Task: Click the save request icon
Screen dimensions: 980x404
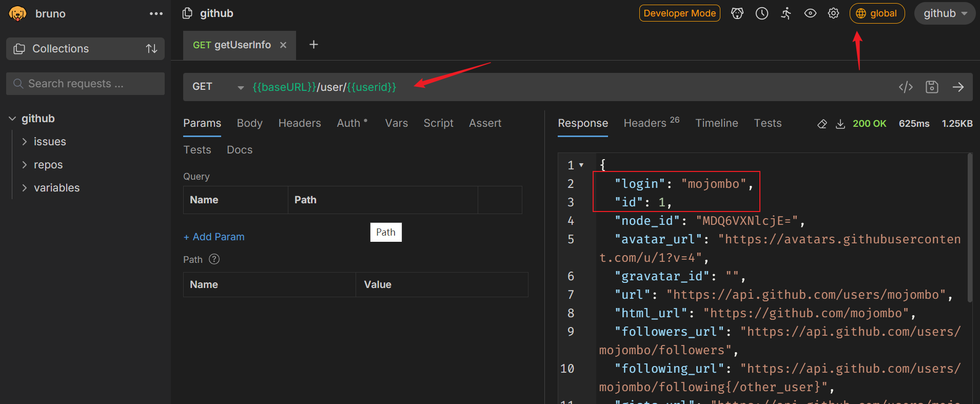Action: pyautogui.click(x=932, y=87)
